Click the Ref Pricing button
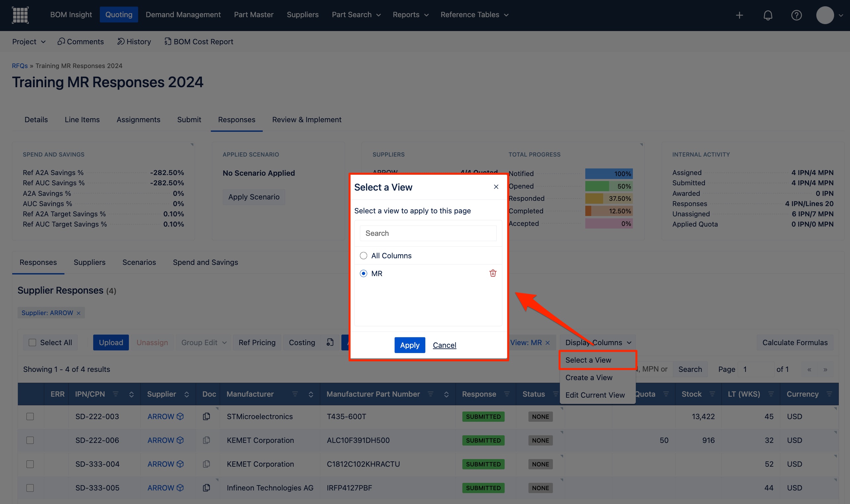 click(x=257, y=342)
